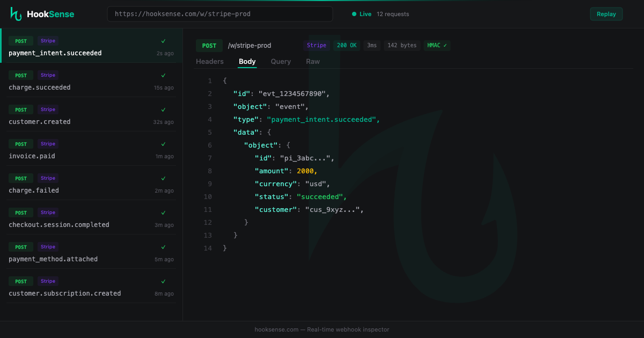Click the 3ms latency badge
Image resolution: width=644 pixels, height=338 pixels.
(x=371, y=45)
